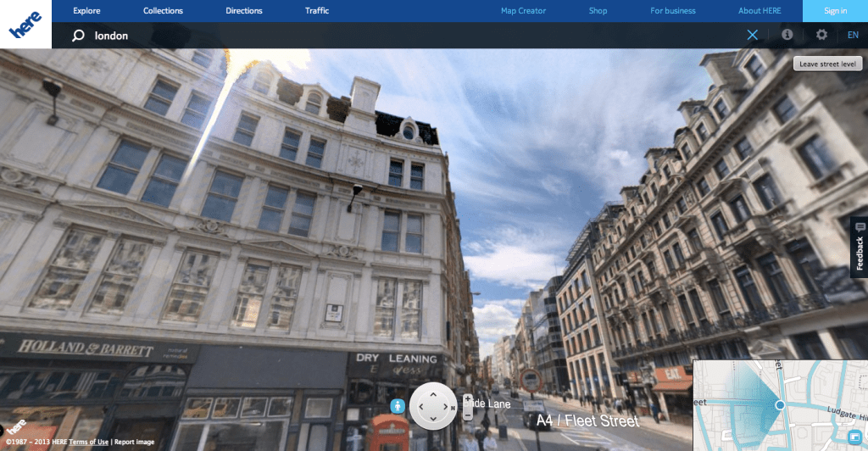868x451 pixels.
Task: Click the Sign in button
Action: (835, 10)
